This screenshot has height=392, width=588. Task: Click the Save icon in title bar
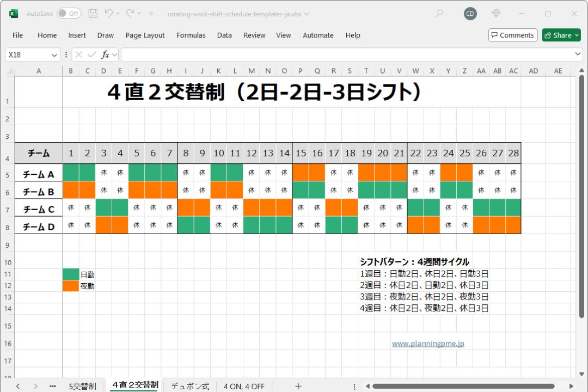point(93,14)
